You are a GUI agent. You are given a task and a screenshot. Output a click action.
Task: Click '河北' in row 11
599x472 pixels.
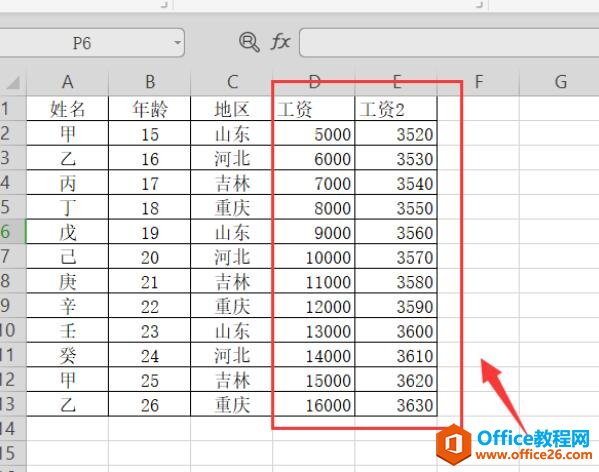232,355
